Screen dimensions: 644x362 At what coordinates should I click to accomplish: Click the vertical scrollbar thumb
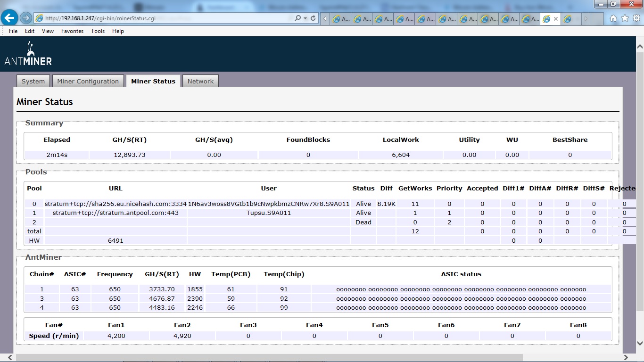(x=640, y=181)
